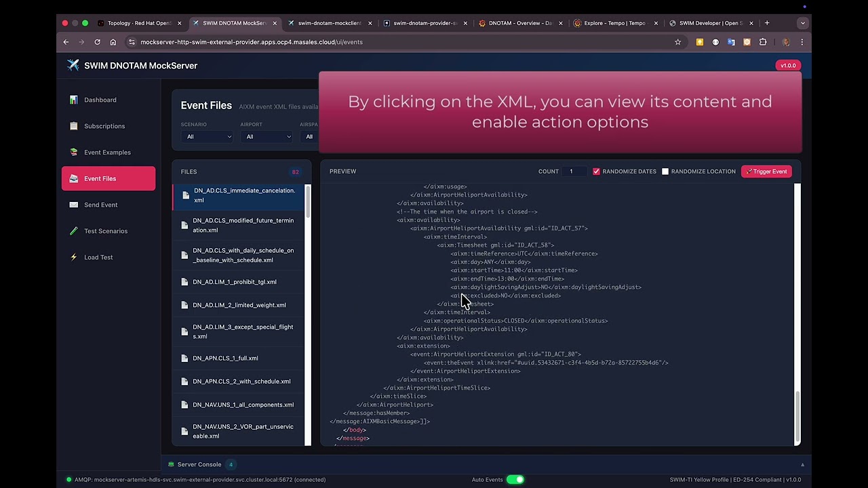Click the Count input field
The image size is (868, 488).
(574, 171)
